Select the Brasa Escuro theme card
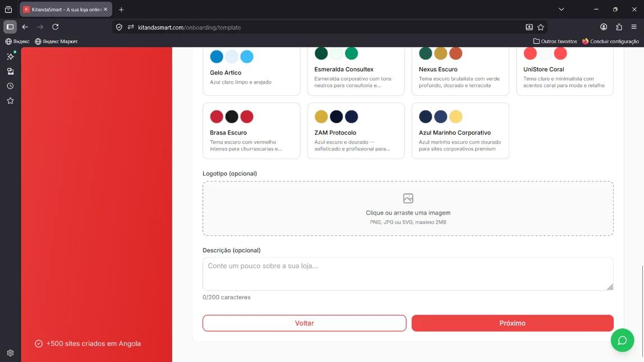 tap(251, 131)
